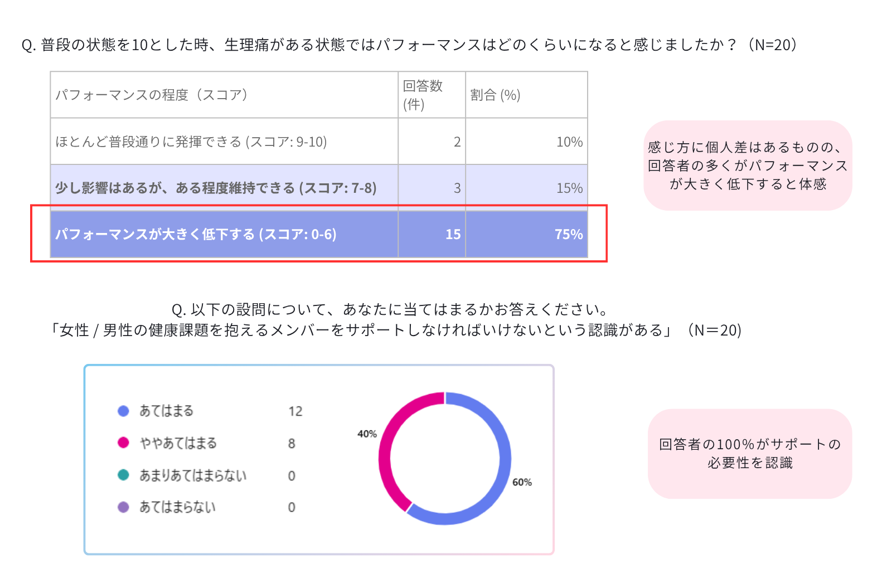Click the ややあてはまる legend label text
The image size is (882, 588).
[x=178, y=443]
